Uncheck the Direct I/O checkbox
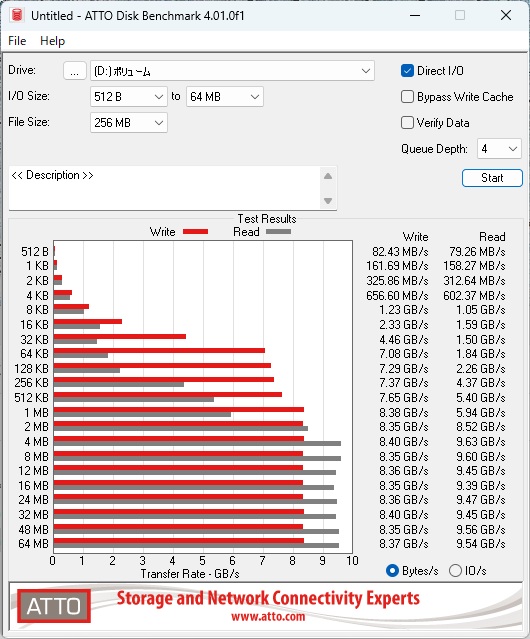The width and height of the screenshot is (530, 639). (407, 71)
